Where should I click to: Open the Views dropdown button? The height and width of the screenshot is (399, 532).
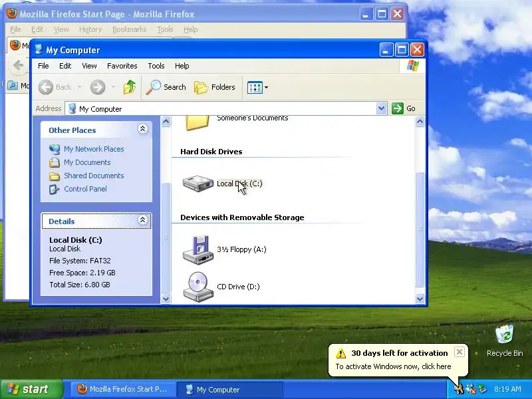click(257, 87)
